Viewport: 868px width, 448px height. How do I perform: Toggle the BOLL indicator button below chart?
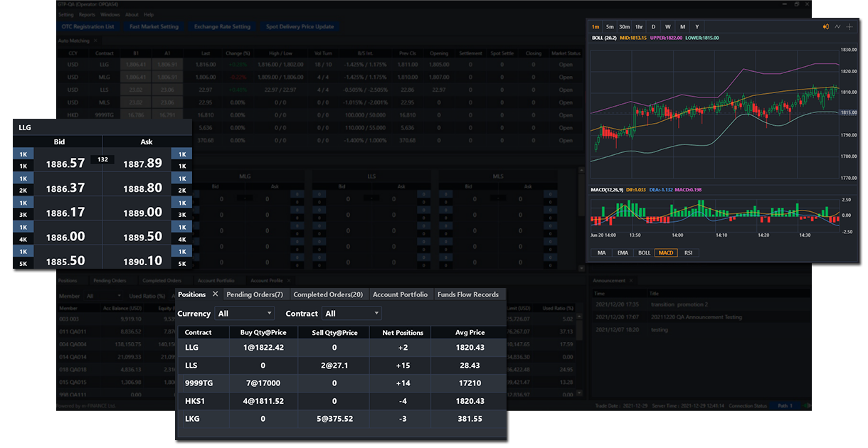click(x=644, y=252)
